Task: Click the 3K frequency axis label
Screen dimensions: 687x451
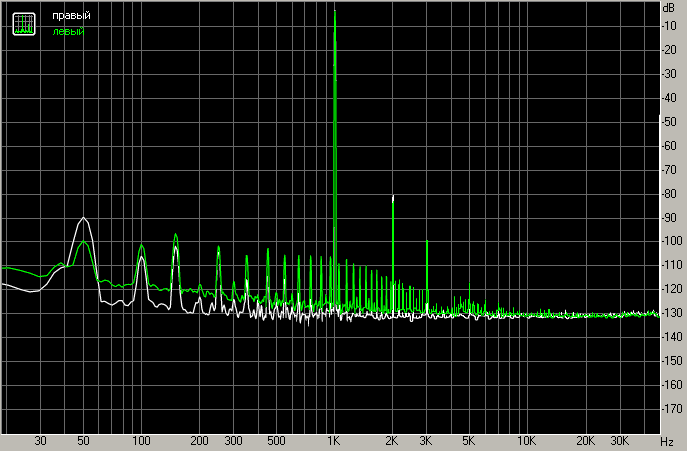Action: pyautogui.click(x=425, y=440)
